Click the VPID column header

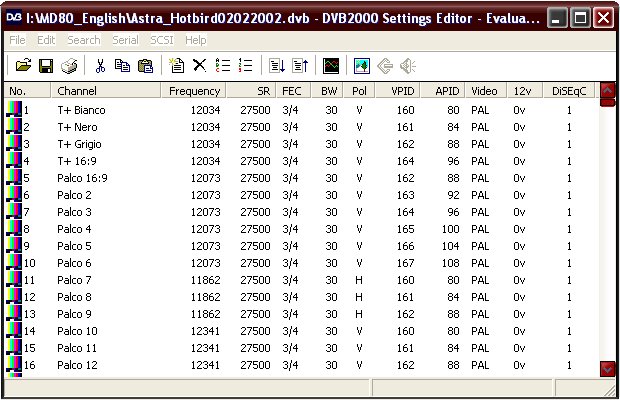pos(398,91)
